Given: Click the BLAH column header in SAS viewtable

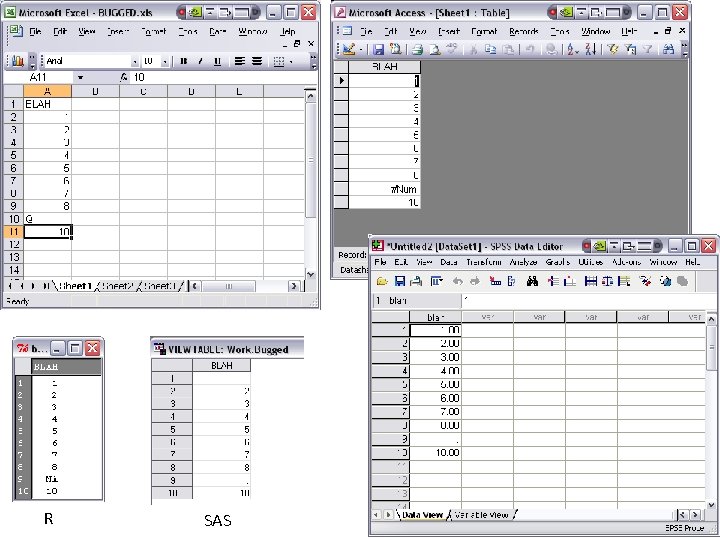Looking at the screenshot, I should tap(222, 366).
